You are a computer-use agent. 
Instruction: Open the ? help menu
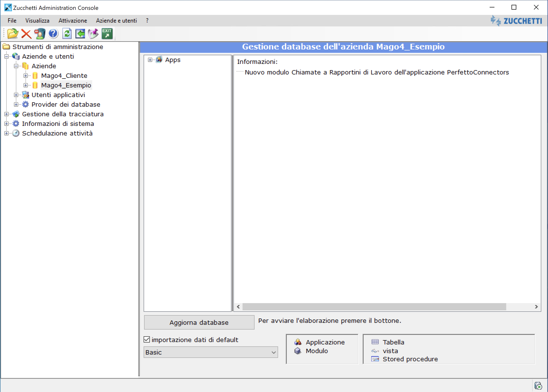click(x=147, y=21)
